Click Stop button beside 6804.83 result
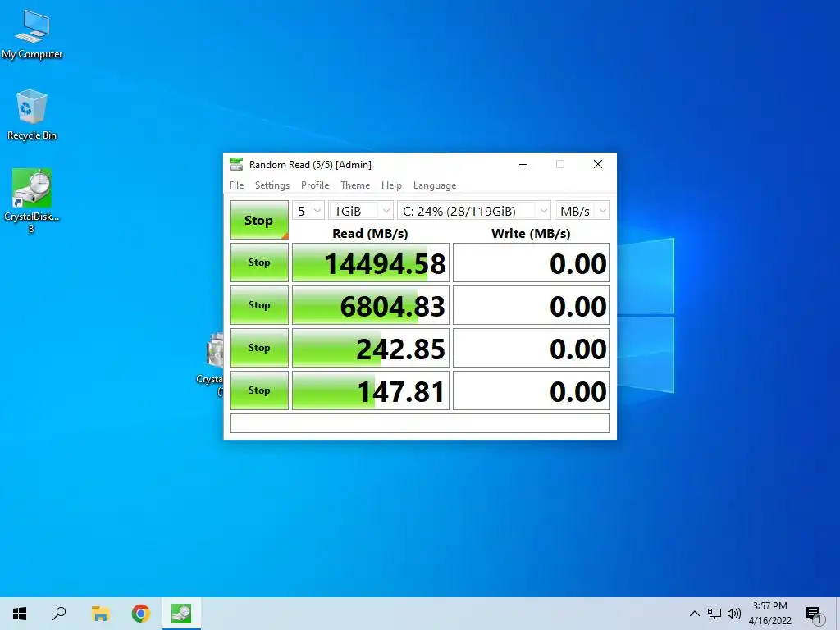Screen dimensions: 840x630 [x=258, y=305]
